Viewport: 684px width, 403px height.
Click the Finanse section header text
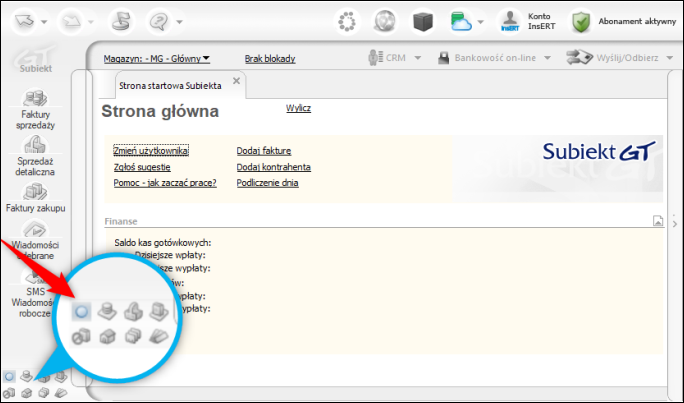pyautogui.click(x=121, y=221)
